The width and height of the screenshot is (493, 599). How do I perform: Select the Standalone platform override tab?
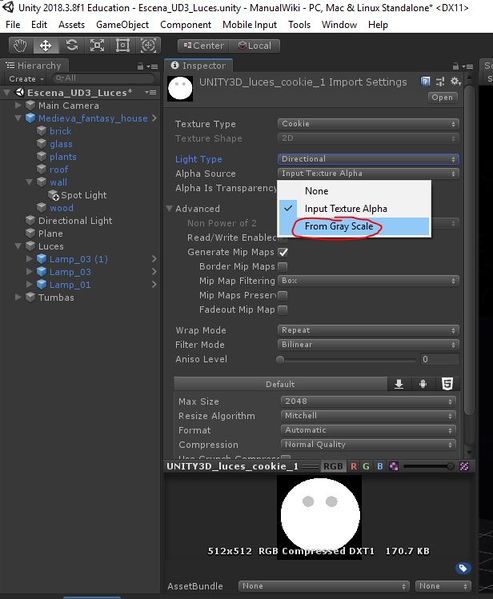pyautogui.click(x=399, y=384)
